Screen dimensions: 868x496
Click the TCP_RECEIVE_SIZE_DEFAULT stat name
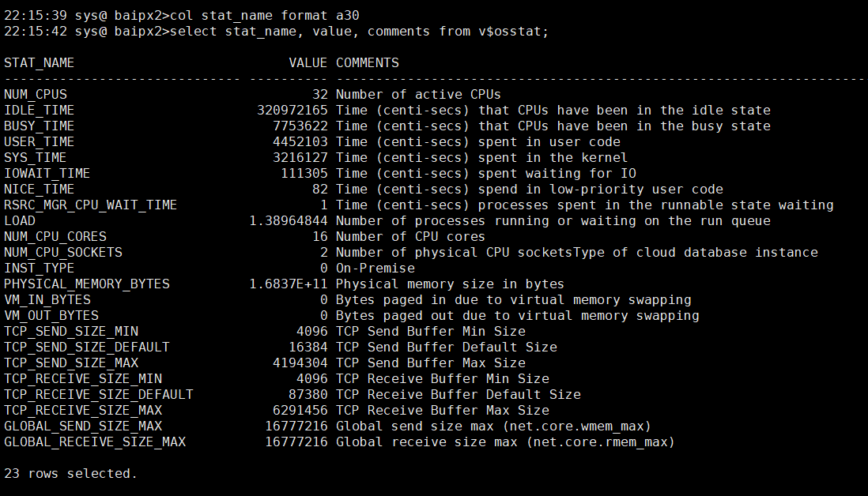coord(98,394)
